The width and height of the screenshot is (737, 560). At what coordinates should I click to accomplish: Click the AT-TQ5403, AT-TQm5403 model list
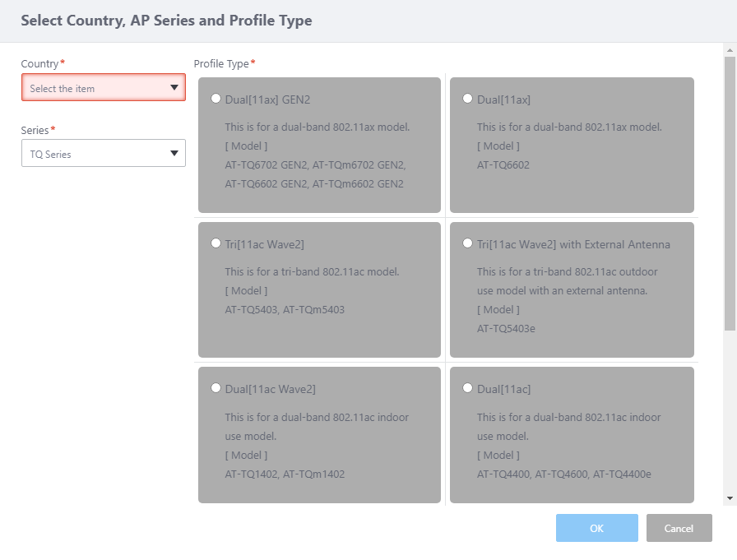pyautogui.click(x=285, y=310)
